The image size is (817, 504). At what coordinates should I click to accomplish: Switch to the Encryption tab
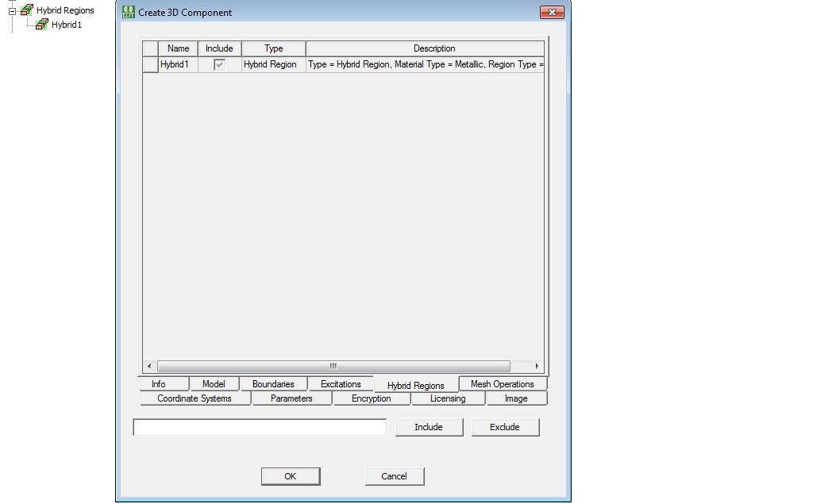[x=372, y=398]
